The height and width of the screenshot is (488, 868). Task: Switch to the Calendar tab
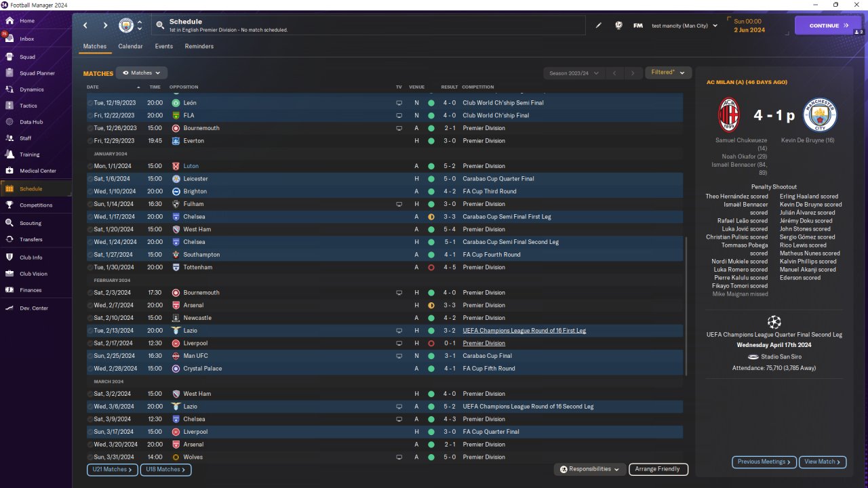(130, 47)
